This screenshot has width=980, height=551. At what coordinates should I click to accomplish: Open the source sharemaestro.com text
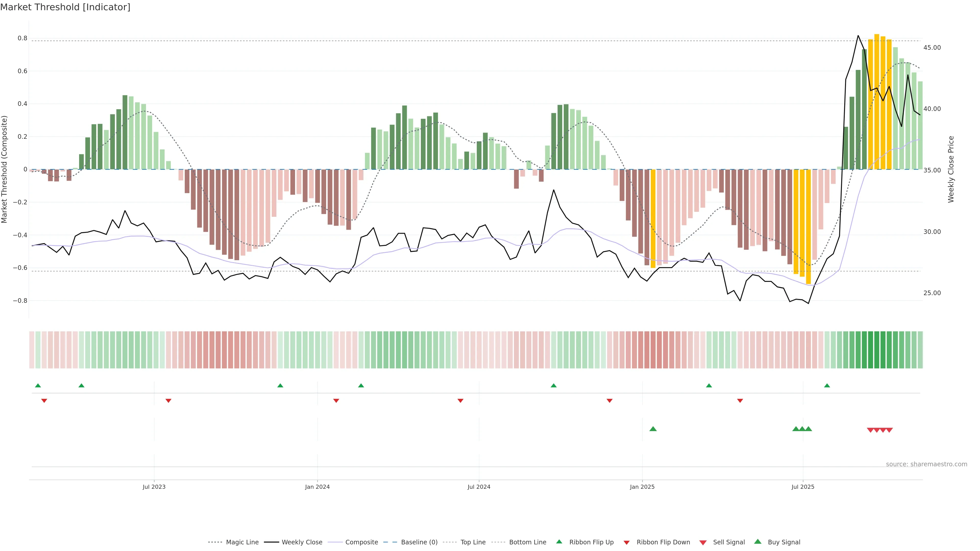926,464
